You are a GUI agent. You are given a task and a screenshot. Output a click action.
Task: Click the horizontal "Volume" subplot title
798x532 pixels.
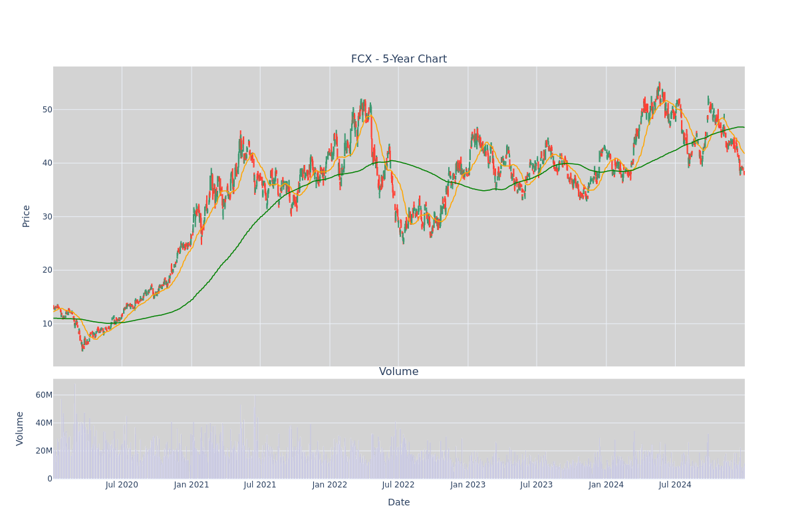pyautogui.click(x=399, y=372)
